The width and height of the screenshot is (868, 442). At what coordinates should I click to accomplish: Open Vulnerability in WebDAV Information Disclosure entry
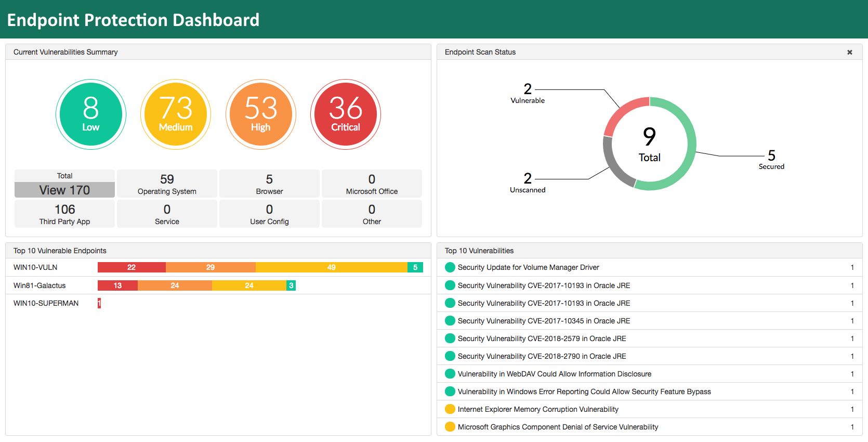point(554,374)
